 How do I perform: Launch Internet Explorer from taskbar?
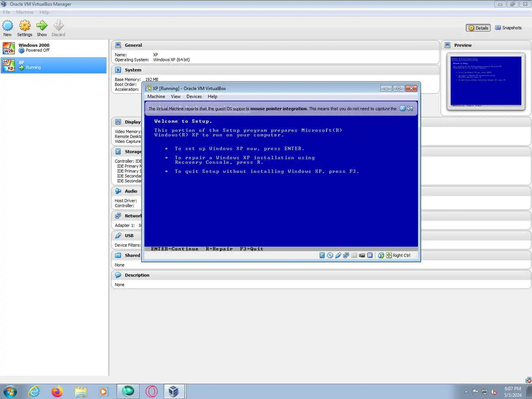coord(34,391)
